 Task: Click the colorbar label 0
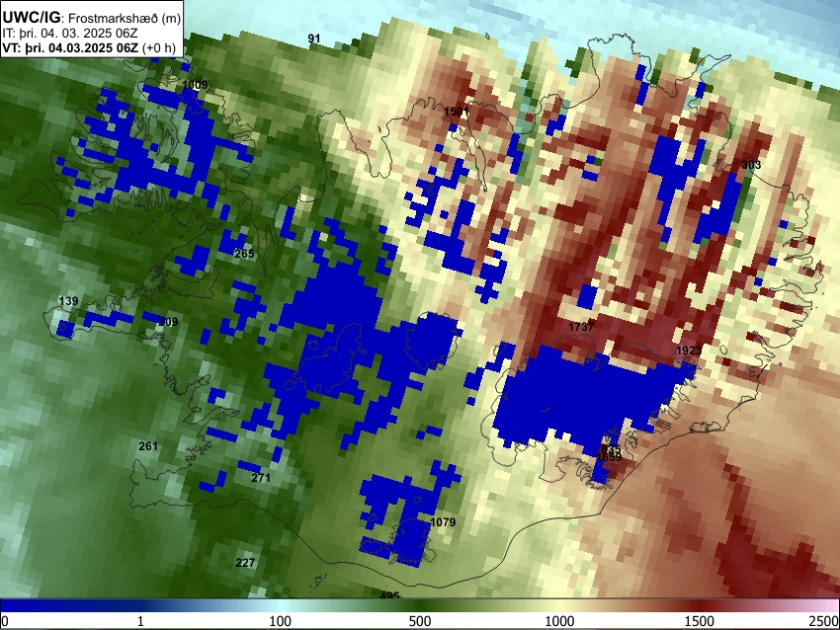tap(5, 621)
